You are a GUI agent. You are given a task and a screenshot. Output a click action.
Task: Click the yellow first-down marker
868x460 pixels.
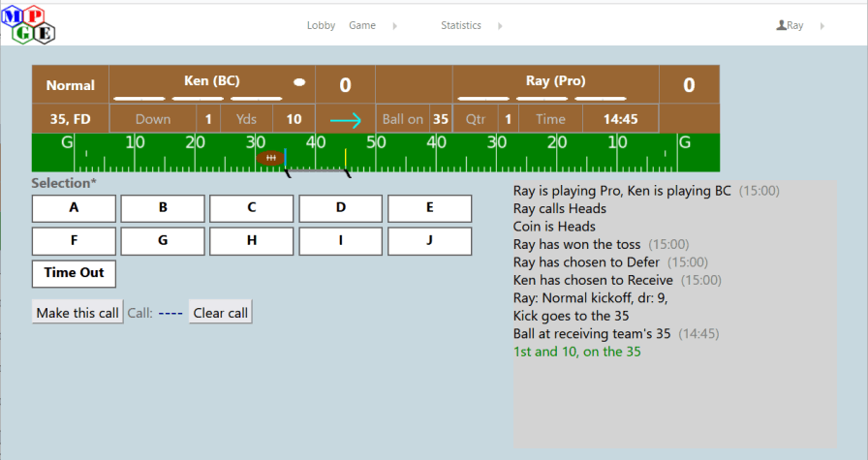coord(346,157)
